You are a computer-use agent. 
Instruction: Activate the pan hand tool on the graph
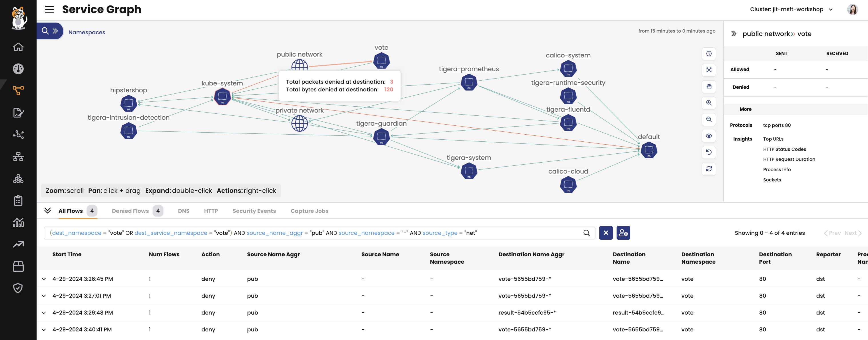(709, 87)
